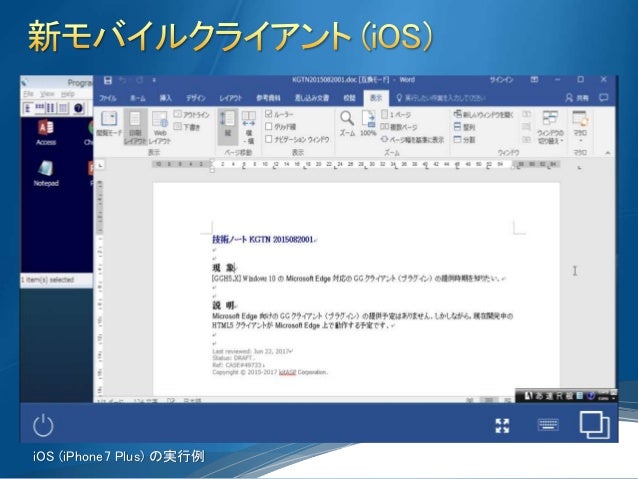The width and height of the screenshot is (638, 479).
Task: Click the horizontal ruler
Action: click(x=356, y=164)
